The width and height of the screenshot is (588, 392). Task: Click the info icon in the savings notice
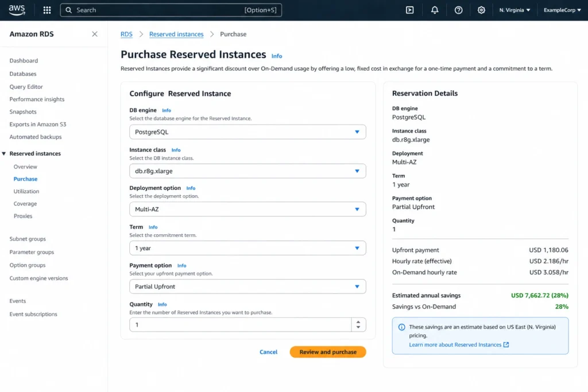pos(400,327)
